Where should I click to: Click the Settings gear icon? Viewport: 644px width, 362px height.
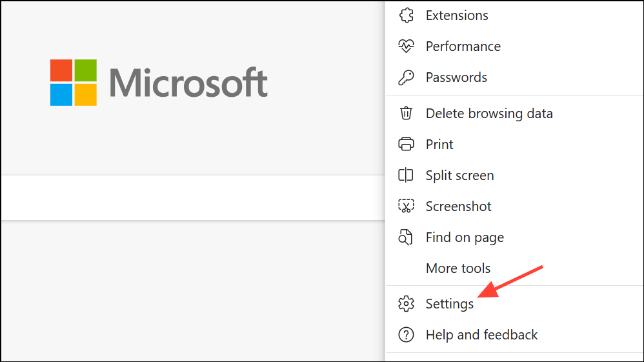(x=406, y=304)
